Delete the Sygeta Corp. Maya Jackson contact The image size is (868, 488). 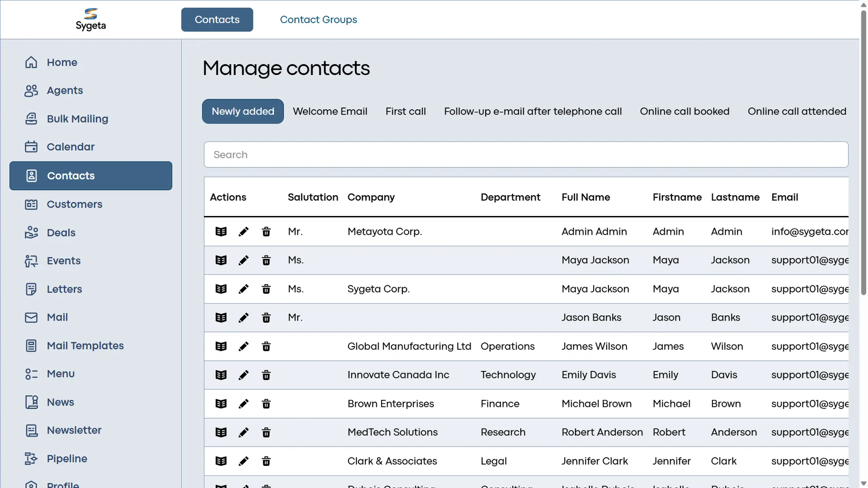pyautogui.click(x=266, y=289)
